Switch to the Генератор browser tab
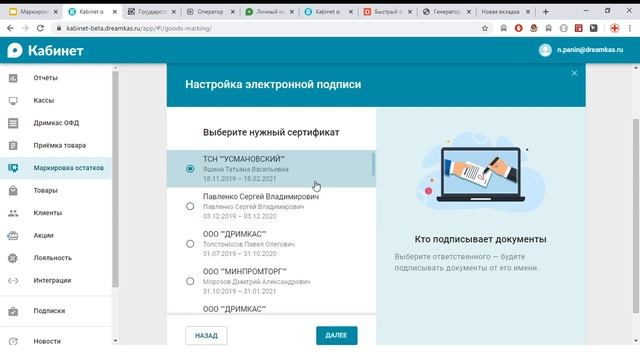Screen dimensions: 640x360 pos(447,12)
